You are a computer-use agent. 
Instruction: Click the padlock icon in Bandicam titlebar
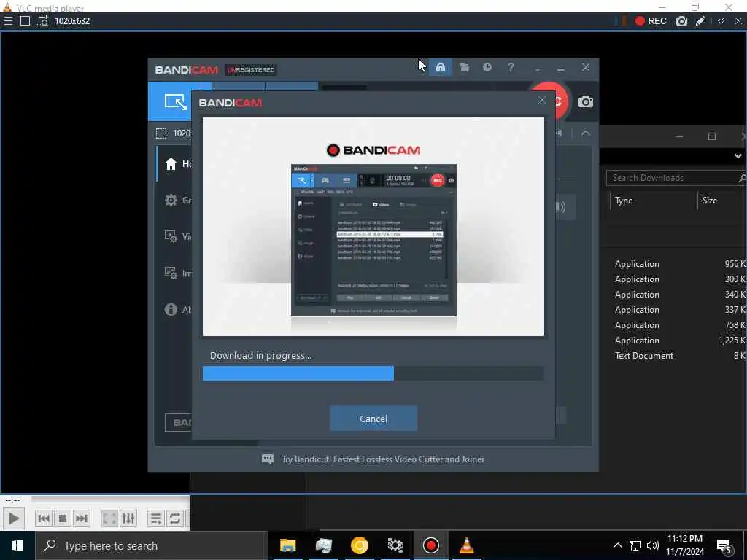(x=440, y=67)
